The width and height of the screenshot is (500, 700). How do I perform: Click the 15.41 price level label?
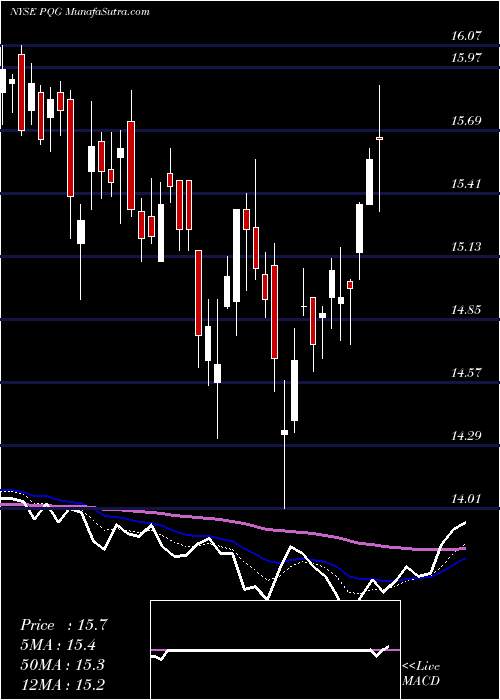467,183
